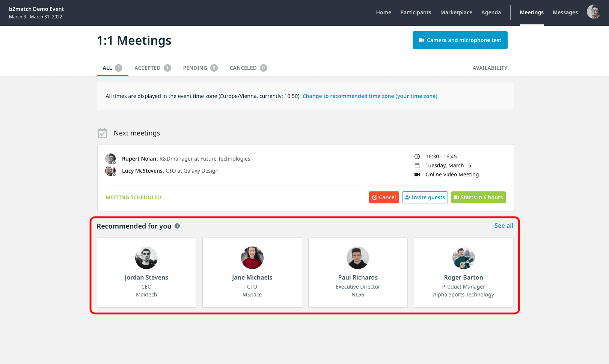Open the user profile avatar in header

[593, 12]
